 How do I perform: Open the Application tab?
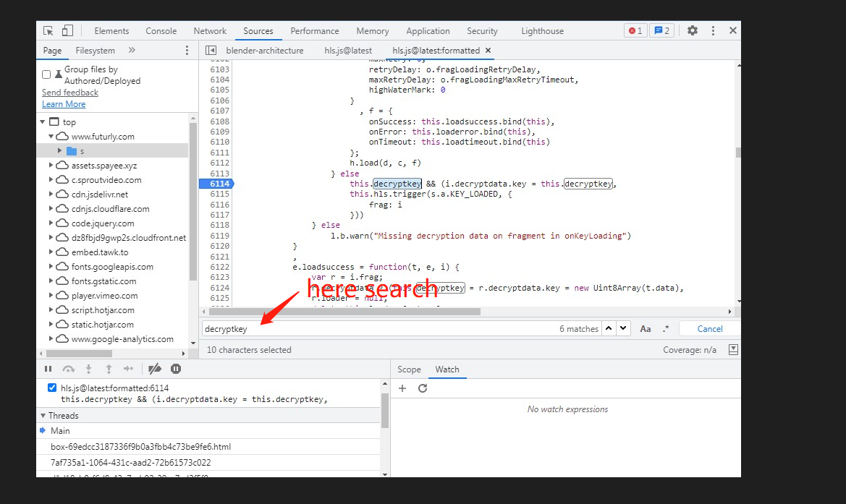[428, 30]
